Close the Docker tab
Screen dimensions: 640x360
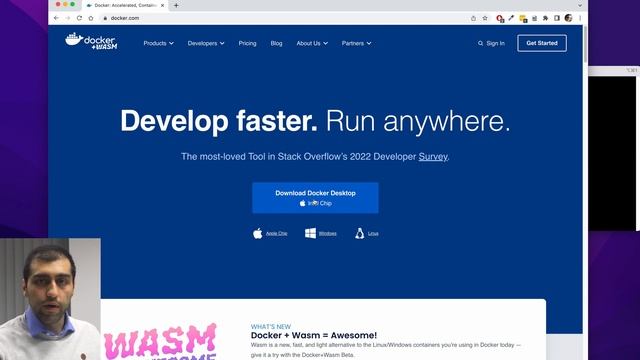pyautogui.click(x=162, y=5)
